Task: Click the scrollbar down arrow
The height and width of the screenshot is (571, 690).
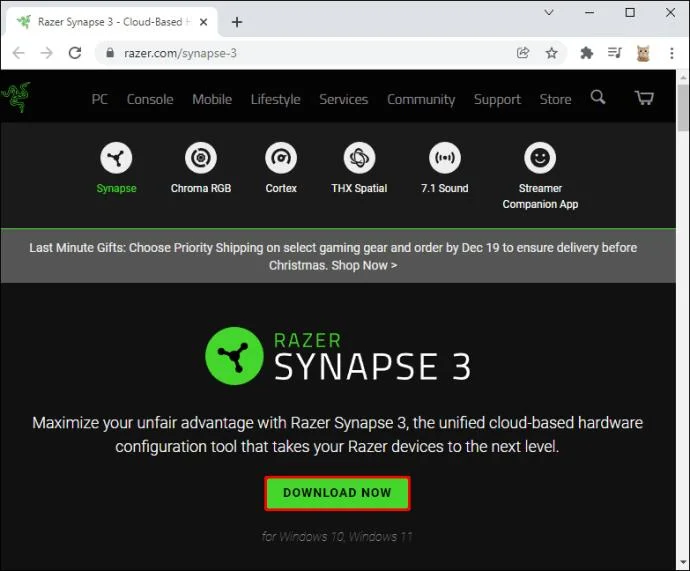Action: [x=683, y=562]
